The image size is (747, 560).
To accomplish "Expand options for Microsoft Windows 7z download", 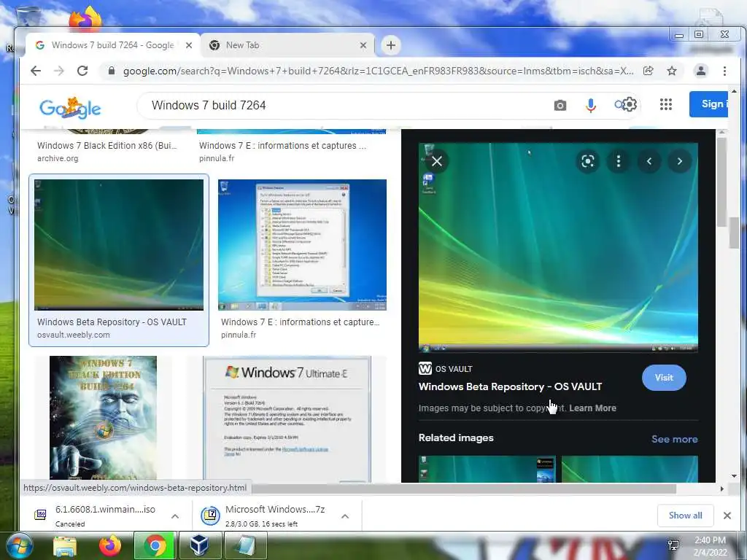I will (345, 516).
